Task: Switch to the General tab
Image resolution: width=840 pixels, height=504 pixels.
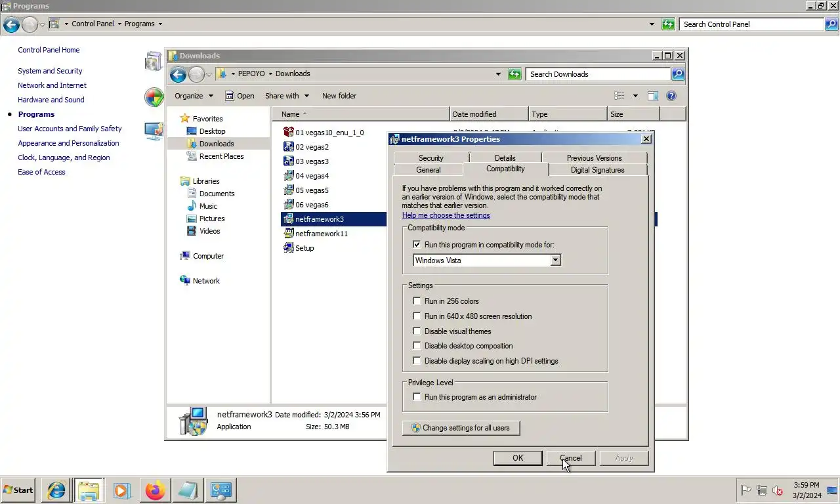Action: (x=429, y=170)
